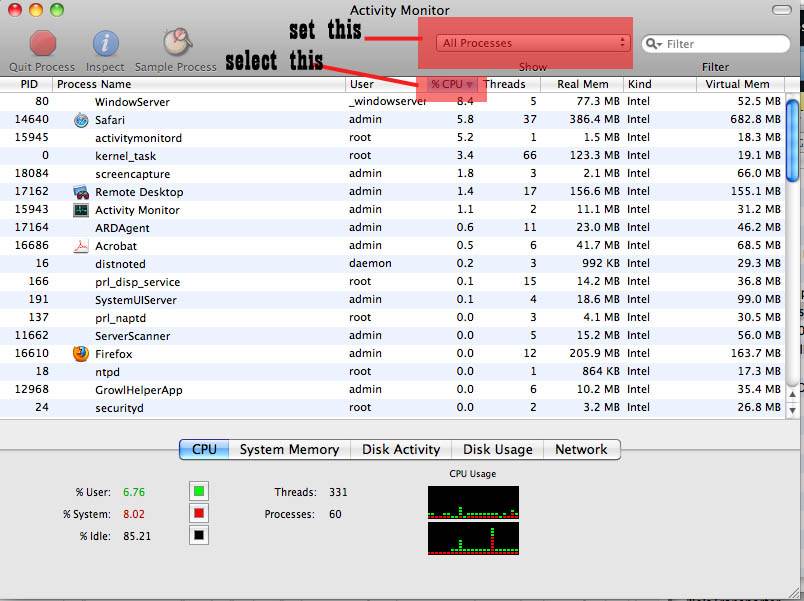The height and width of the screenshot is (601, 804).
Task: Click the 386.4 MB real memory value
Action: pos(594,119)
